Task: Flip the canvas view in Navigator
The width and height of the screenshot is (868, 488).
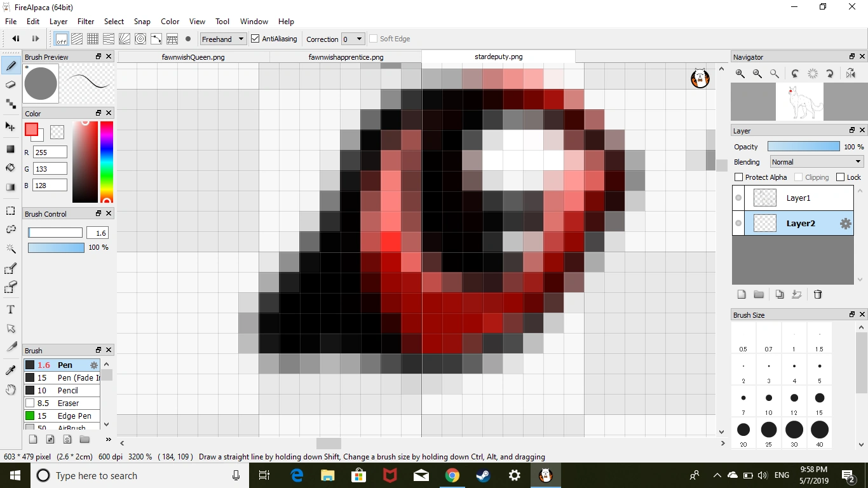Action: tap(851, 74)
